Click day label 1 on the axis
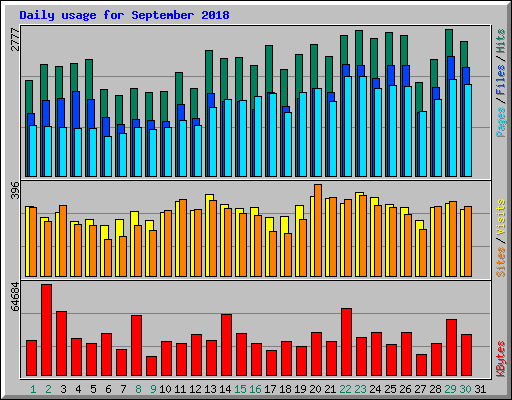 coord(33,389)
